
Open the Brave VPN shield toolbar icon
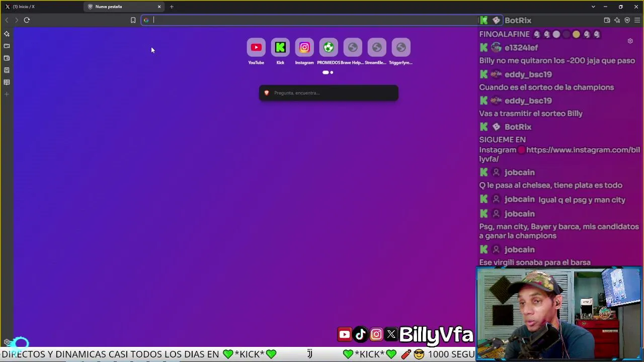627,20
